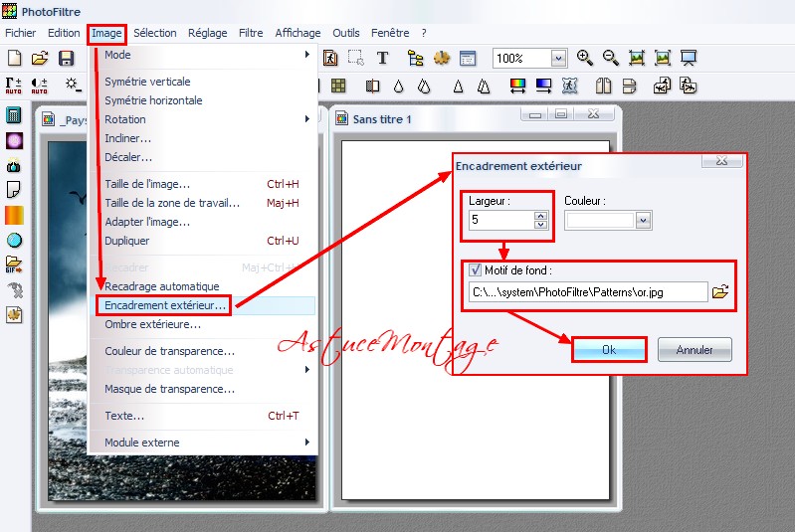Confirm the dialog with Ok button
This screenshot has height=532, width=795.
pos(609,350)
